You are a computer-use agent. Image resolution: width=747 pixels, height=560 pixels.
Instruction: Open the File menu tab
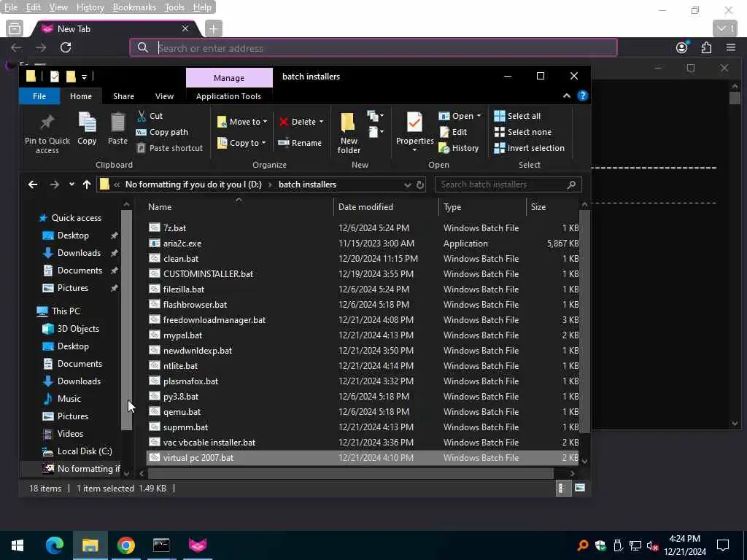(39, 96)
